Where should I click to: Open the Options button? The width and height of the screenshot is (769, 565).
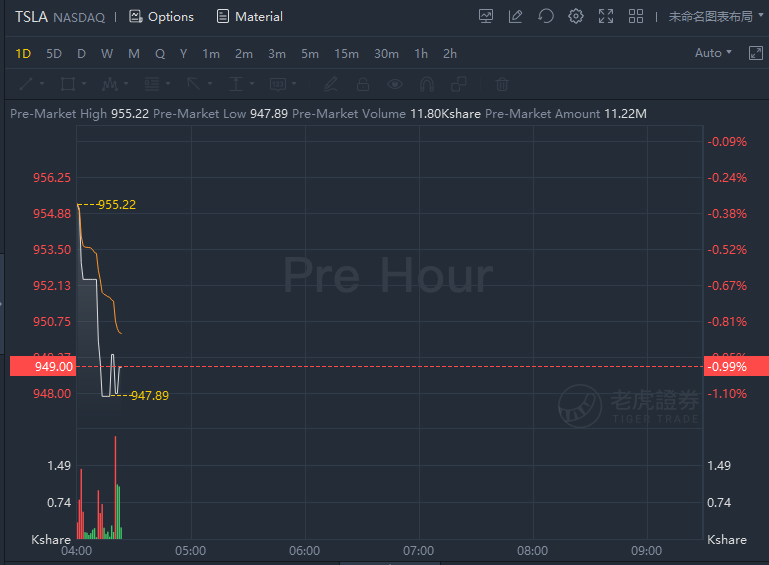[161, 16]
